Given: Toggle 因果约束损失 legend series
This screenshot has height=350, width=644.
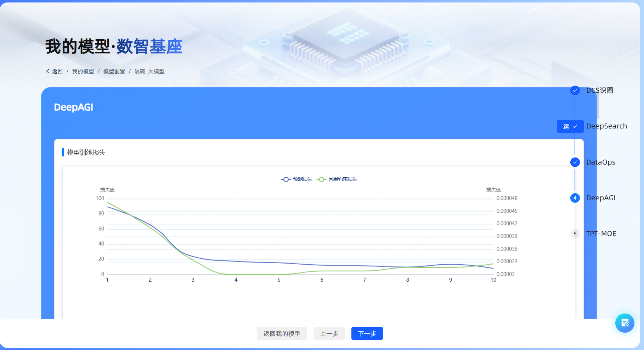Looking at the screenshot, I should point(337,179).
